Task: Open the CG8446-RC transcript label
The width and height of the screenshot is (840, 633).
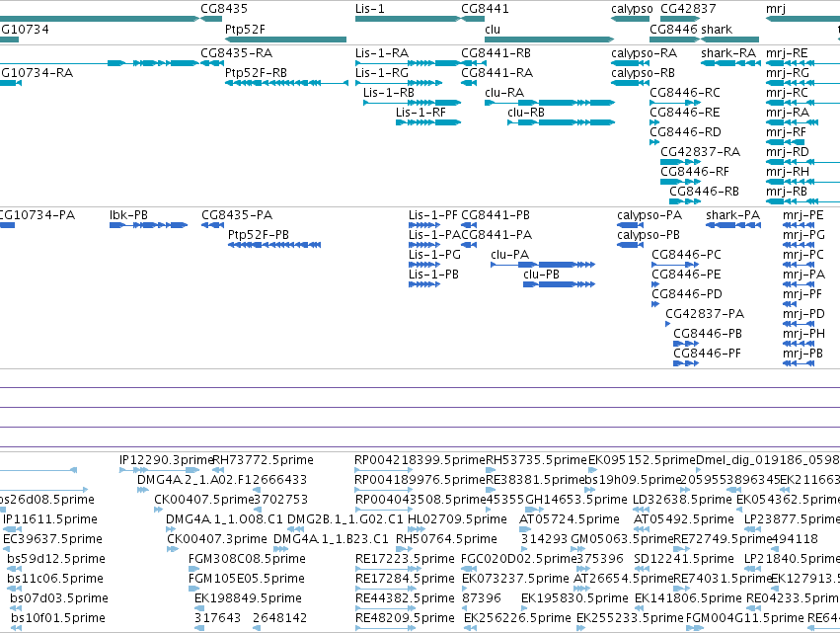Action: pyautogui.click(x=685, y=93)
